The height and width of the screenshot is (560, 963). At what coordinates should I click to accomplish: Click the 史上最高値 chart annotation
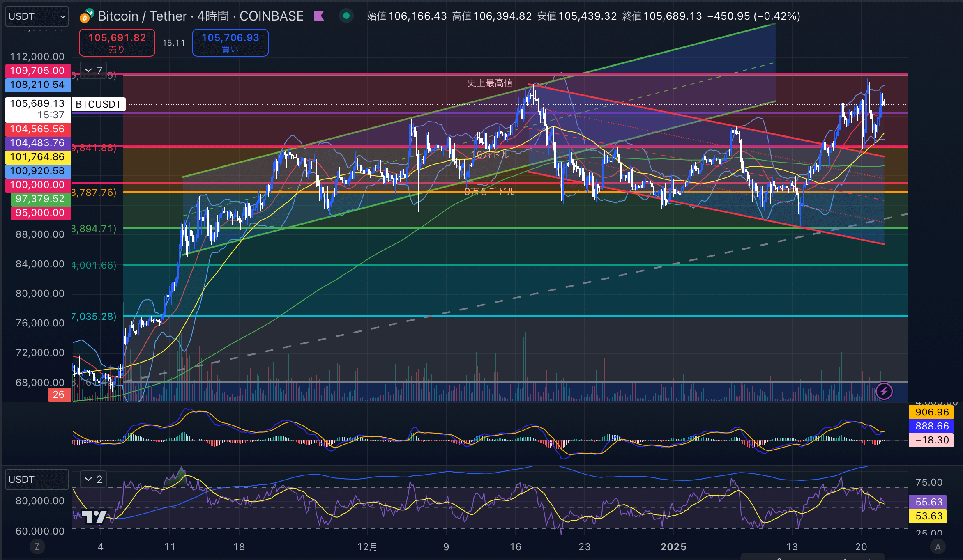tap(490, 83)
